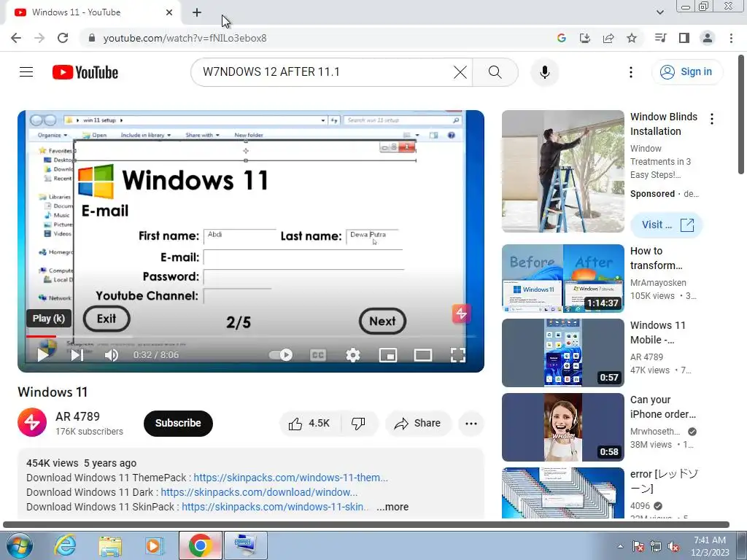Open Windows 11 Dark download link

259,492
